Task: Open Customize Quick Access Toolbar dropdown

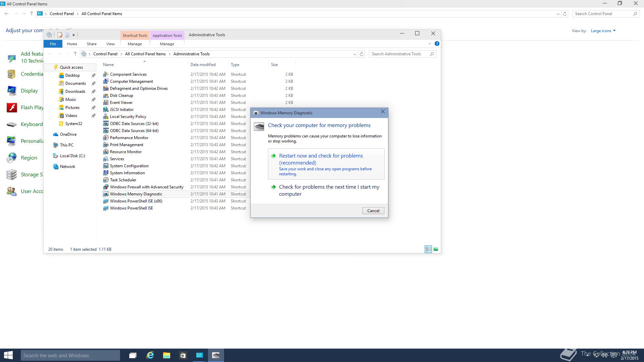Action: pyautogui.click(x=73, y=35)
